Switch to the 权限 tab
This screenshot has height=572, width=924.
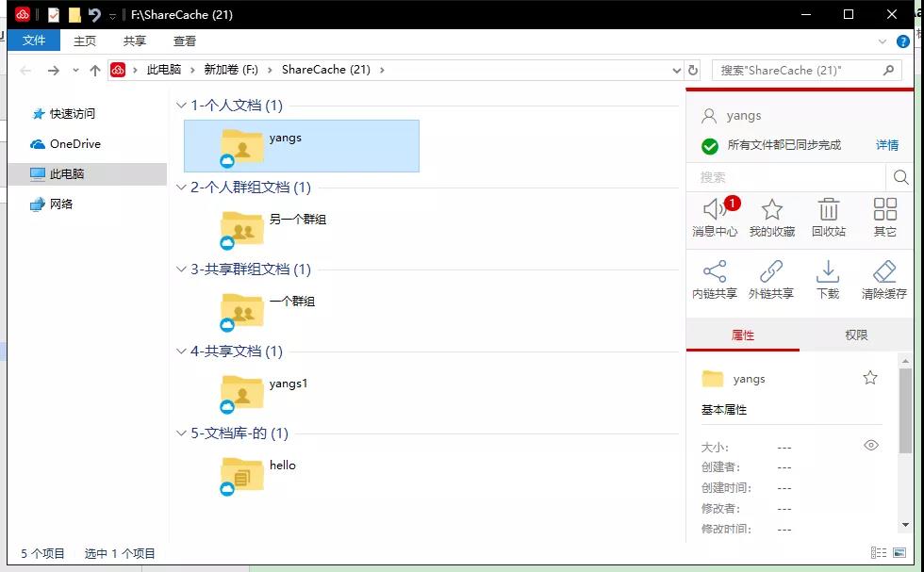(x=856, y=335)
